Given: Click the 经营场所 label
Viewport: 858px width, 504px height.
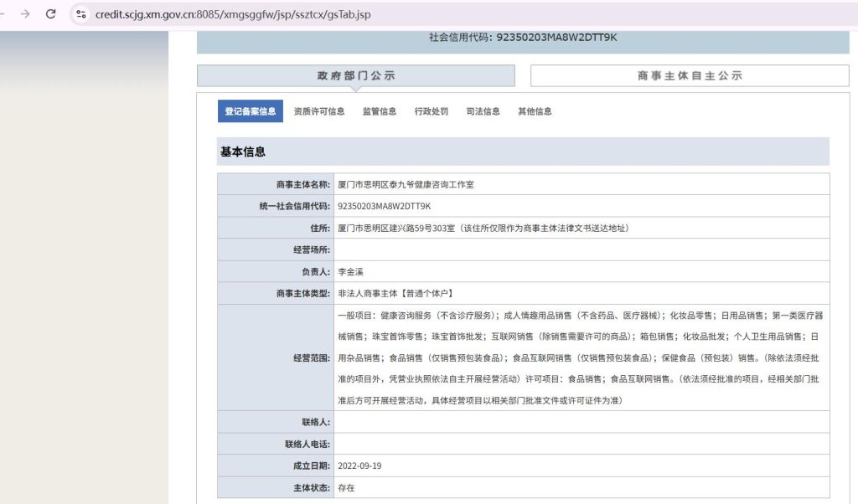Looking at the screenshot, I should 312,249.
